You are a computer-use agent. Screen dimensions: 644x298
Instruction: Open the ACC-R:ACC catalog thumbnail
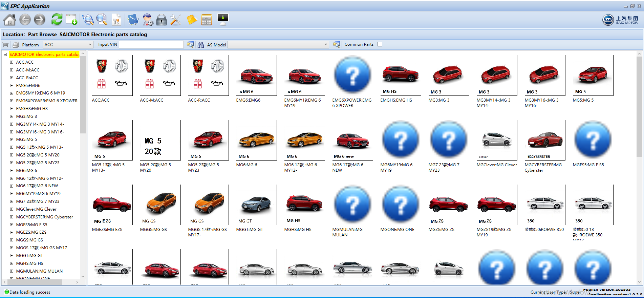pyautogui.click(x=208, y=75)
